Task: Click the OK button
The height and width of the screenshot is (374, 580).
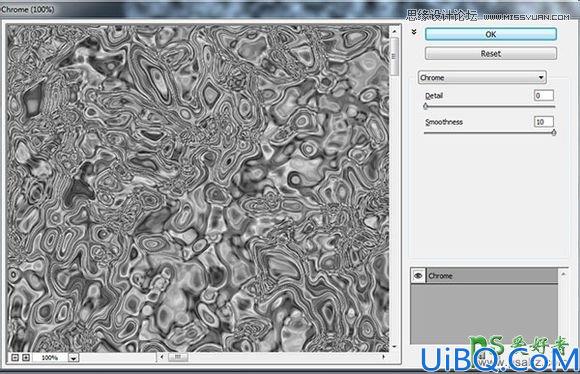Action: [x=491, y=34]
